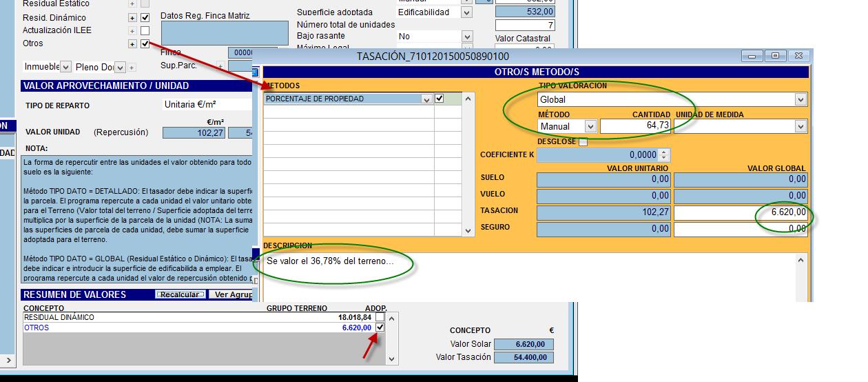The image size is (868, 382).
Task: Click the horizontal scrollbar right arrow
Action: pos(8,360)
